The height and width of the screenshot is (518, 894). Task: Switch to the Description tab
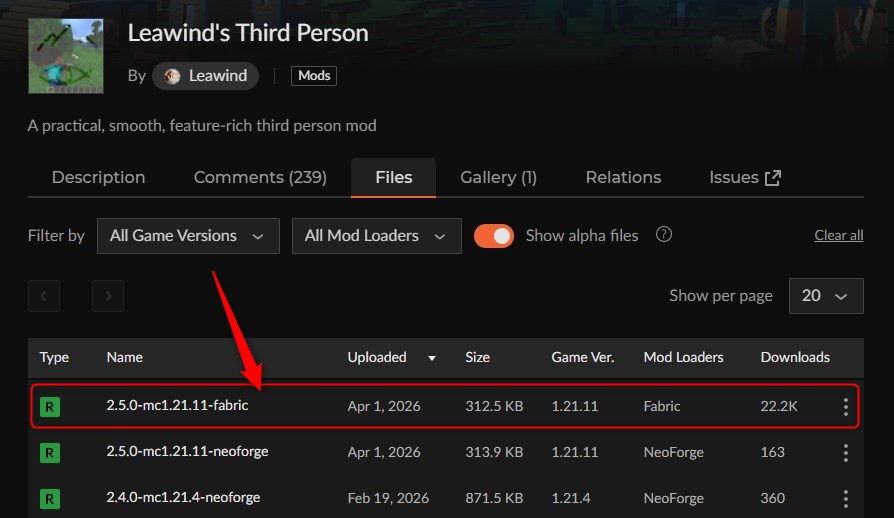click(x=98, y=177)
